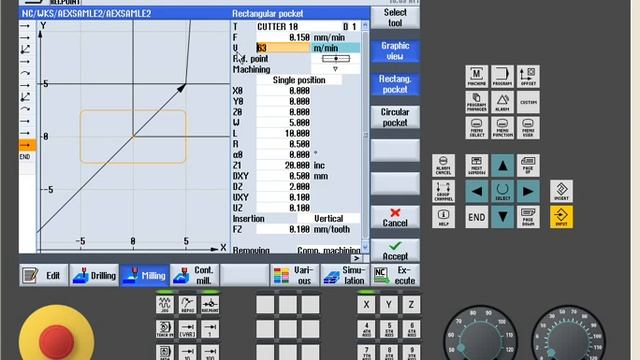640x360 pixels.
Task: Select the 6th axis key
Action: 411,329
